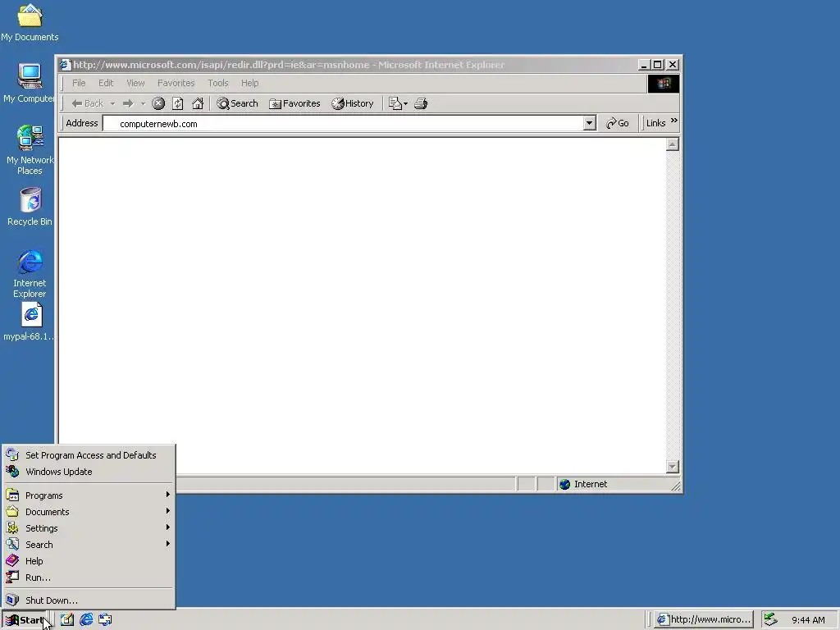Show browsing History from the toolbar
This screenshot has height=630, width=840.
353,103
